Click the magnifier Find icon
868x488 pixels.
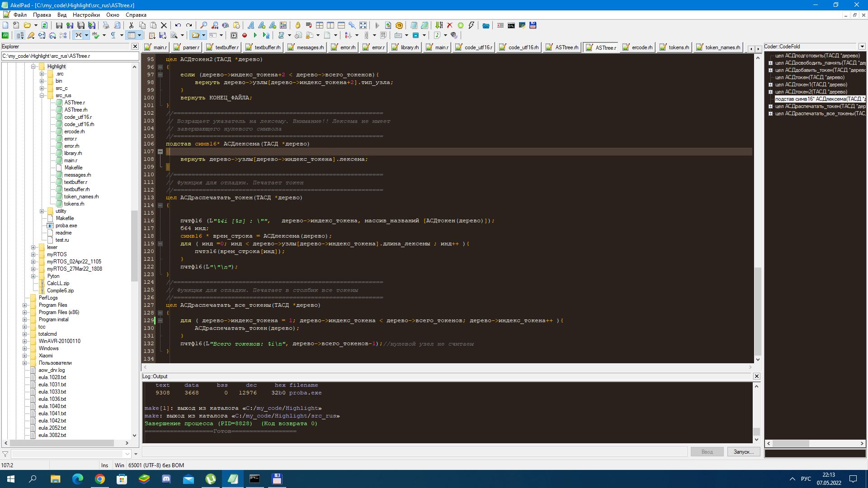(x=204, y=26)
